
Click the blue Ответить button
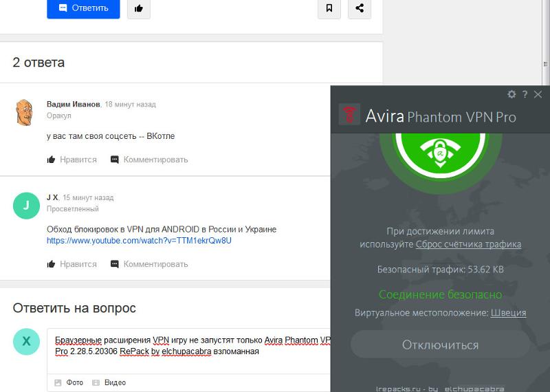(x=83, y=8)
